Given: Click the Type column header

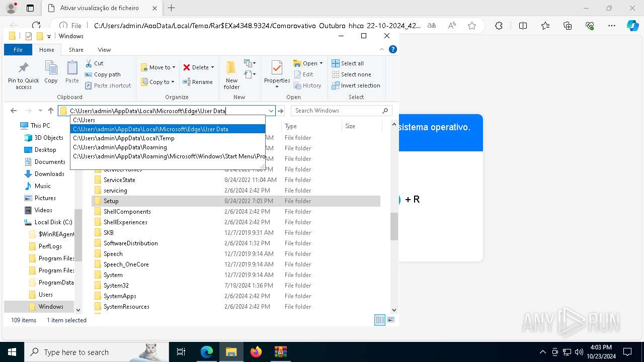Looking at the screenshot, I should [311, 126].
